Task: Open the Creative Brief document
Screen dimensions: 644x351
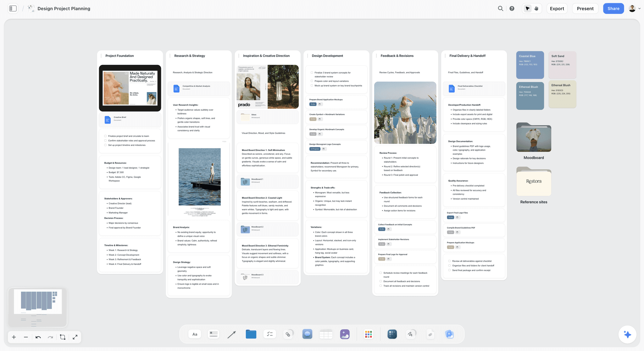Action: point(130,120)
